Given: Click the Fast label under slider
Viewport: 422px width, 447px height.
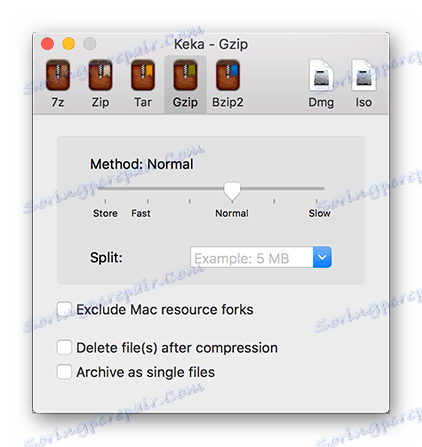Looking at the screenshot, I should pyautogui.click(x=141, y=213).
